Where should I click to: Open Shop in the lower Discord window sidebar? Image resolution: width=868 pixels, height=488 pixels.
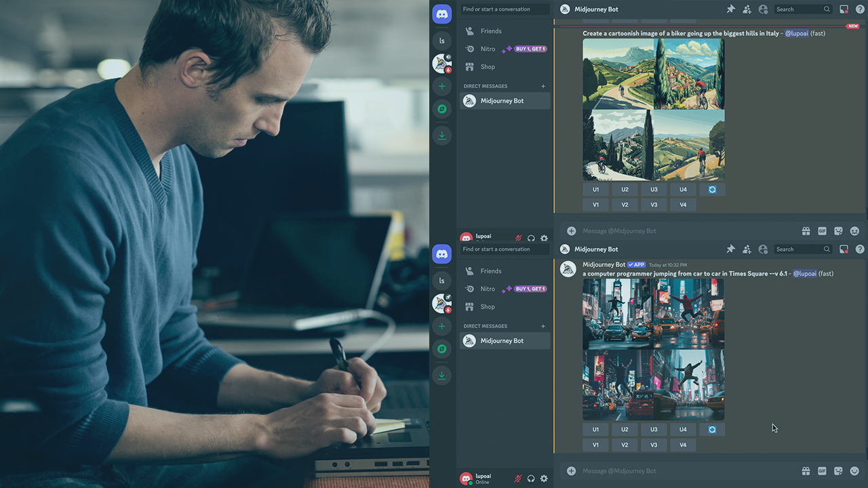click(x=488, y=306)
